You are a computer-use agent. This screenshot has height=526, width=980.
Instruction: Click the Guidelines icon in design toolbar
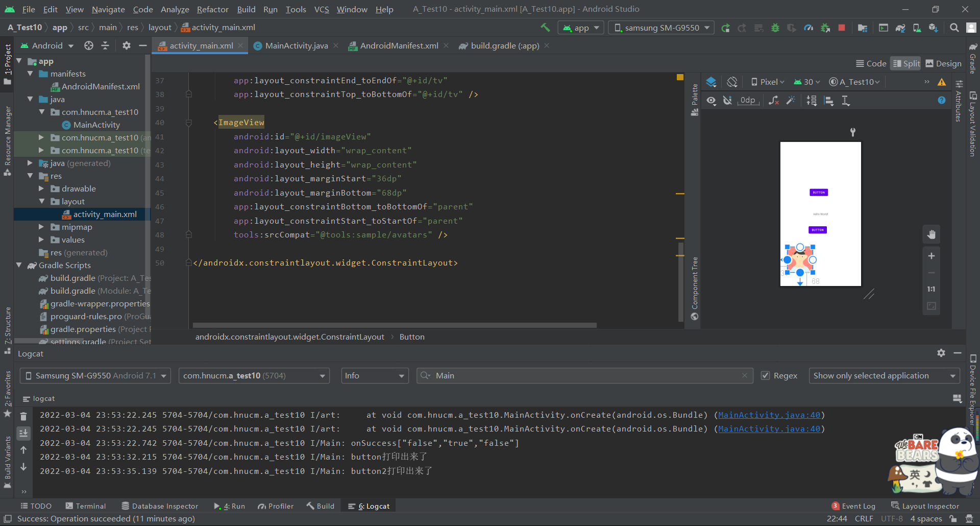tap(846, 101)
